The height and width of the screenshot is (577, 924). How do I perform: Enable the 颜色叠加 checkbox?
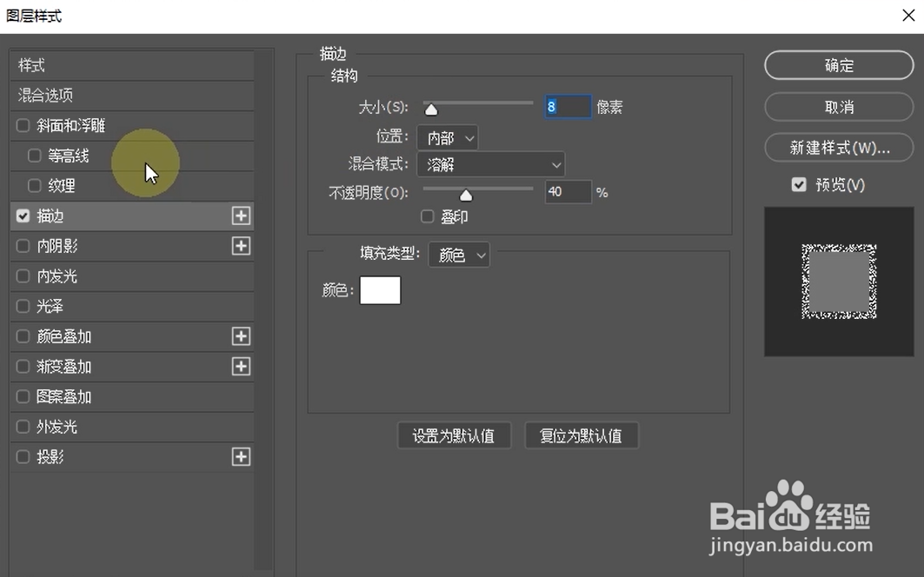pos(23,336)
